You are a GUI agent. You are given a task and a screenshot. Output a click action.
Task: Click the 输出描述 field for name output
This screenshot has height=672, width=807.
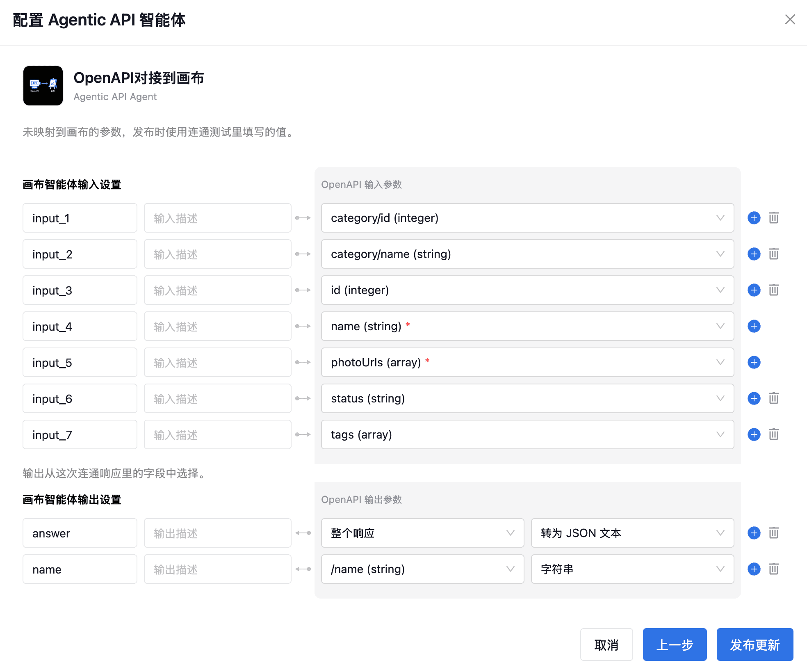(x=217, y=569)
